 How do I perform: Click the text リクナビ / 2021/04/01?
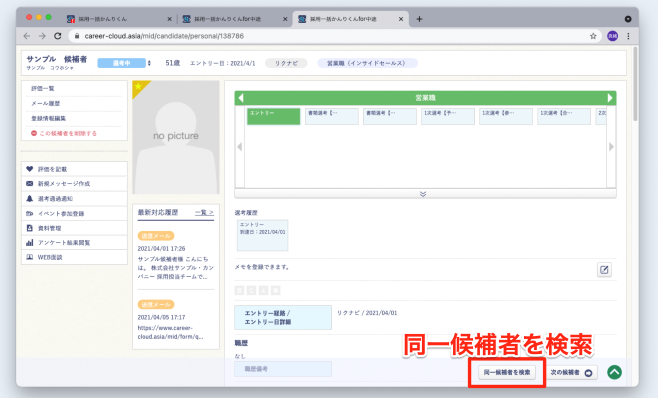pos(367,313)
